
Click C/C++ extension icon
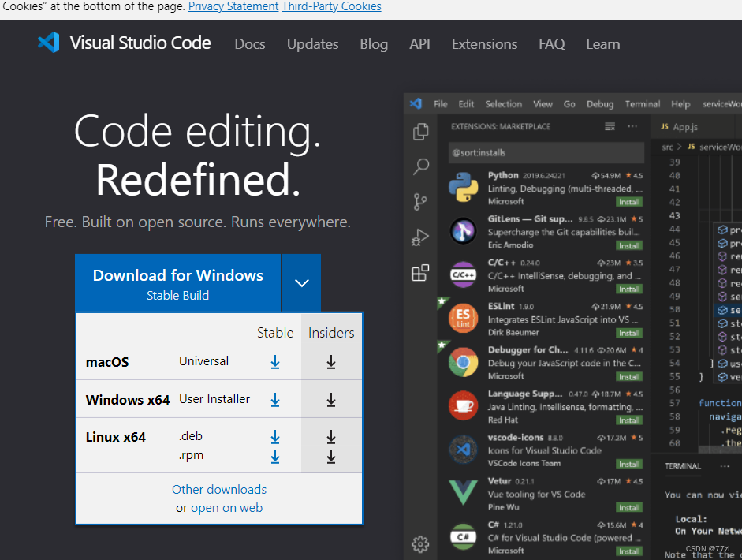[x=464, y=274]
